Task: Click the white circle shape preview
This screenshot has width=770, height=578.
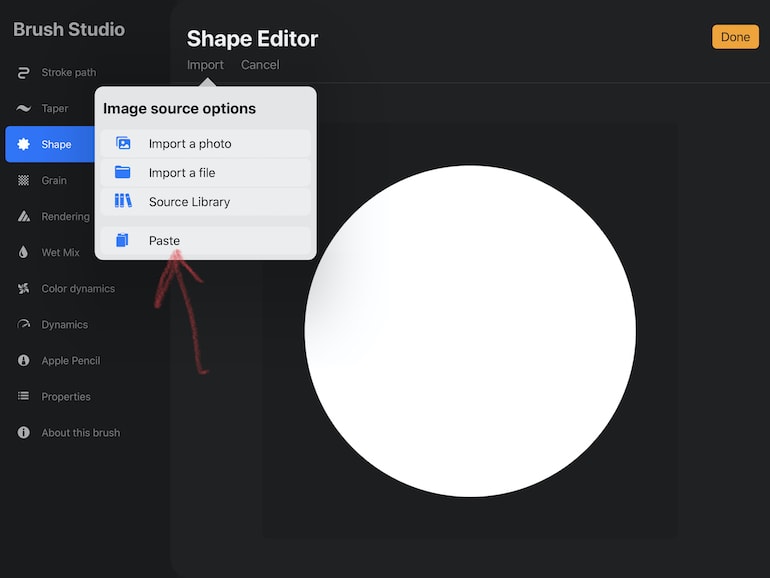Action: pos(470,331)
